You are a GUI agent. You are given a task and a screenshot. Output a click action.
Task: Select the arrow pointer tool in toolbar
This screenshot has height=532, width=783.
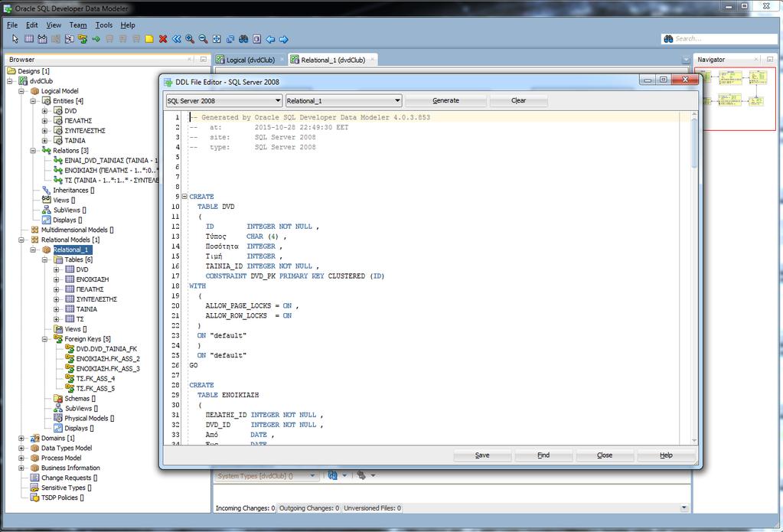15,39
